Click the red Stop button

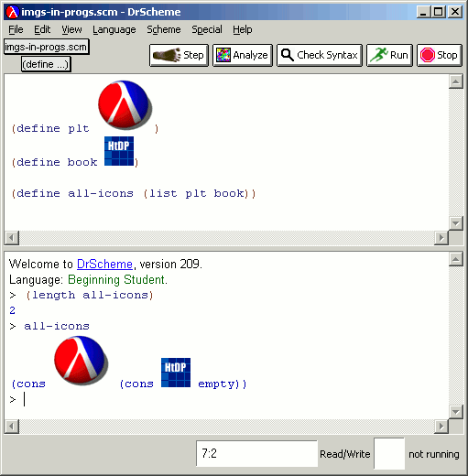coord(440,55)
